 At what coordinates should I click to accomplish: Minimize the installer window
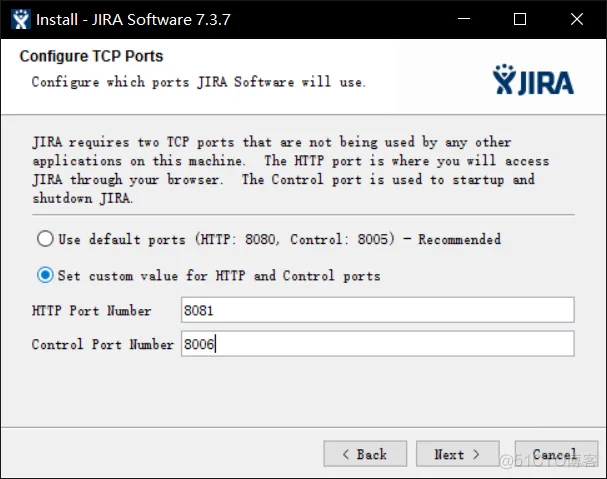tap(463, 19)
